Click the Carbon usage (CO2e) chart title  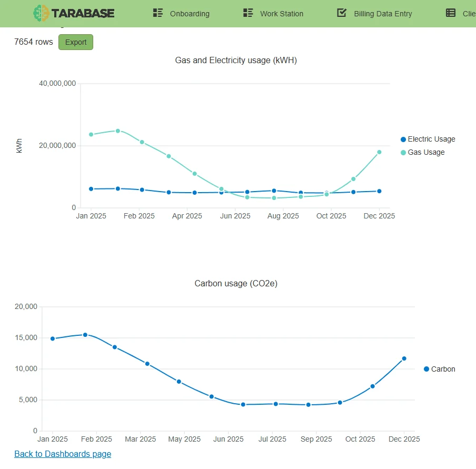(236, 284)
